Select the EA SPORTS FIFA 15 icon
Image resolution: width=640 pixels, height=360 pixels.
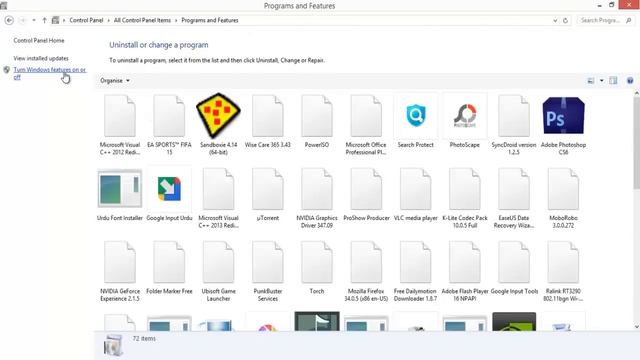(x=169, y=116)
